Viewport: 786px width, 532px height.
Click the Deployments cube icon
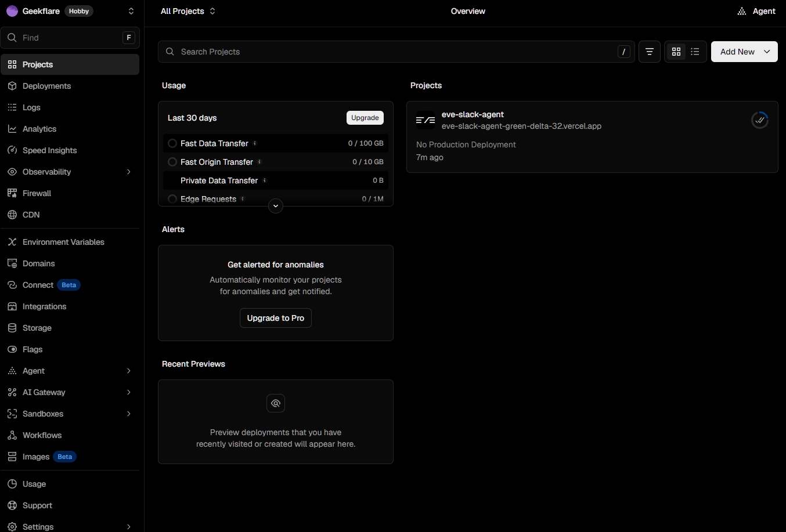click(x=12, y=86)
